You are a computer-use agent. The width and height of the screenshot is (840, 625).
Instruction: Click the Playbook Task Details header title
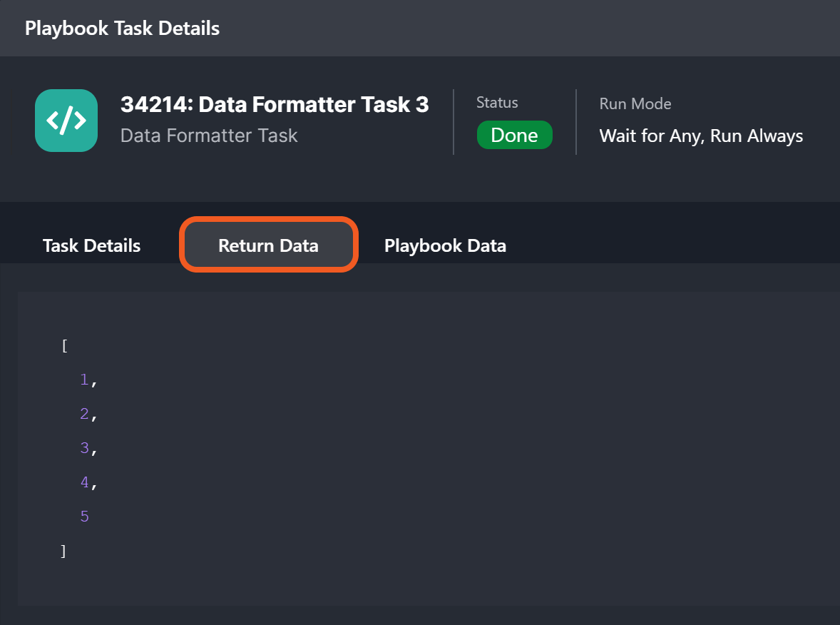point(122,29)
